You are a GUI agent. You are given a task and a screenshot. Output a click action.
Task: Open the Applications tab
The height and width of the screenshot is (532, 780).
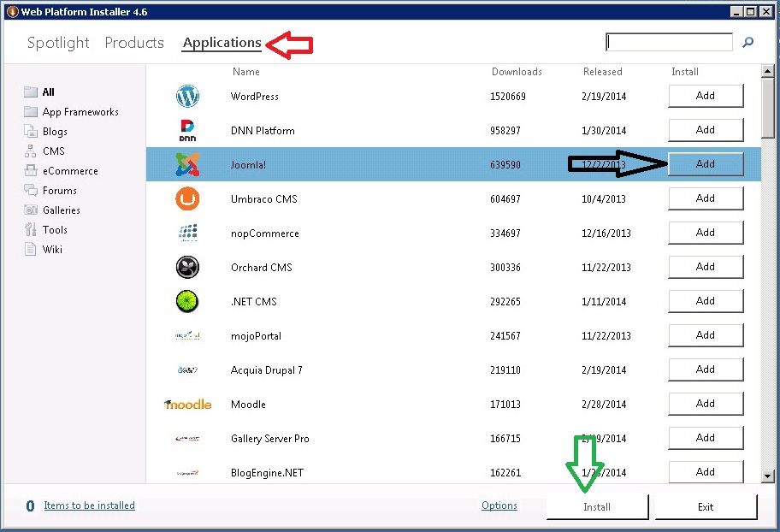pyautogui.click(x=222, y=43)
